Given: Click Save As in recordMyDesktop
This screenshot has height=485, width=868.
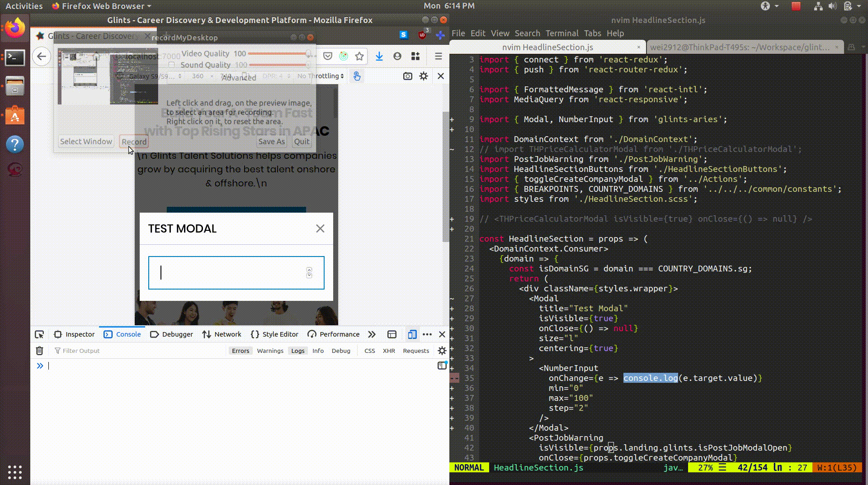Looking at the screenshot, I should tap(271, 142).
